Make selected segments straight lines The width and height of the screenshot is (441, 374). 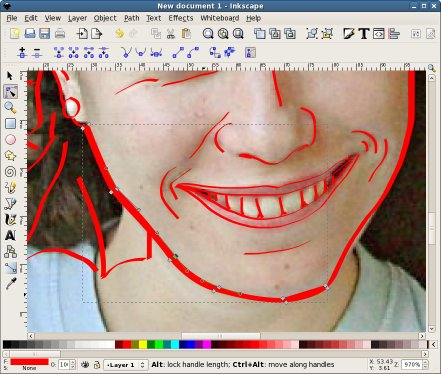point(178,53)
